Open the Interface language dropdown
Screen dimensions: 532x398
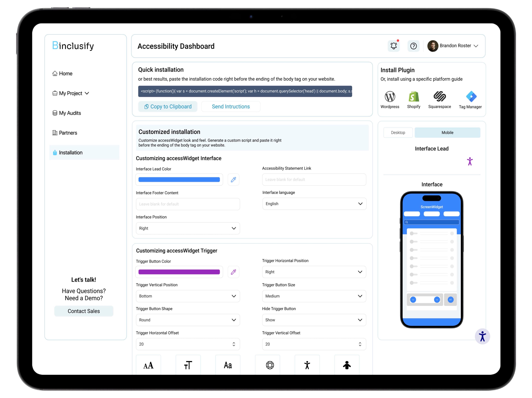[x=314, y=204]
